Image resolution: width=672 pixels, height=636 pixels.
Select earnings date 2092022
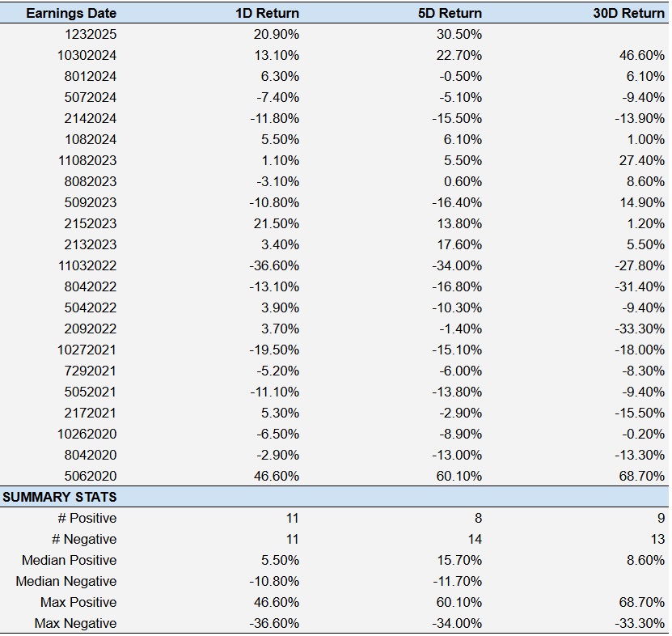pyautogui.click(x=91, y=329)
